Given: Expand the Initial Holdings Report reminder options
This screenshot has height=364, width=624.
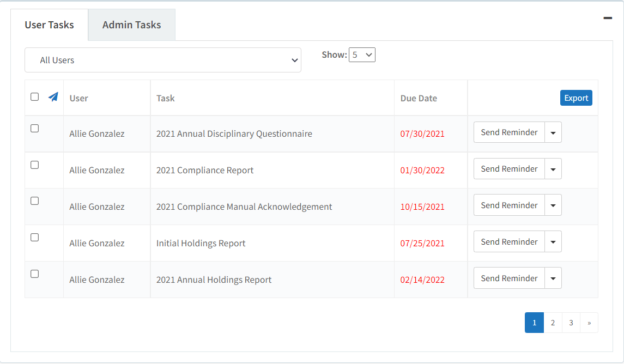Looking at the screenshot, I should [553, 241].
